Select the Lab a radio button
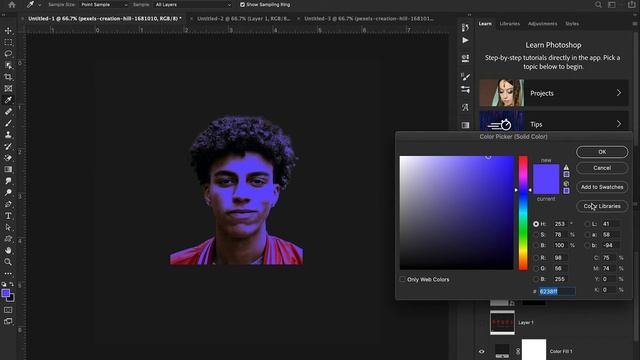This screenshot has height=360, width=640. [587, 234]
